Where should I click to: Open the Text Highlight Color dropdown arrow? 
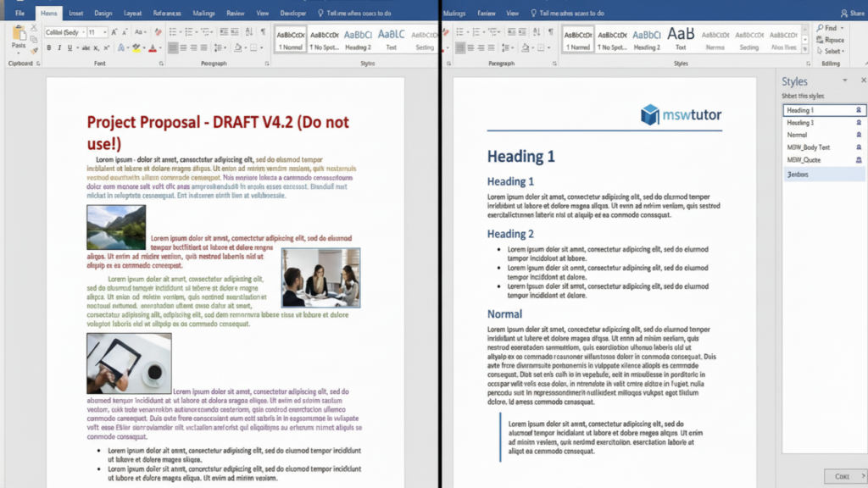pos(143,47)
